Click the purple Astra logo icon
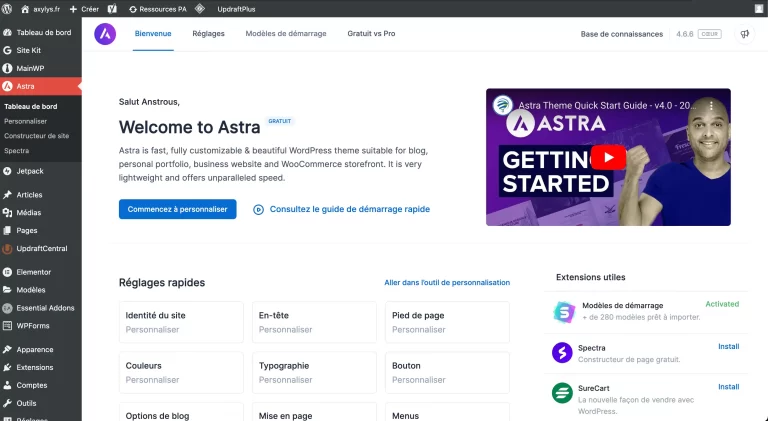 [105, 34]
